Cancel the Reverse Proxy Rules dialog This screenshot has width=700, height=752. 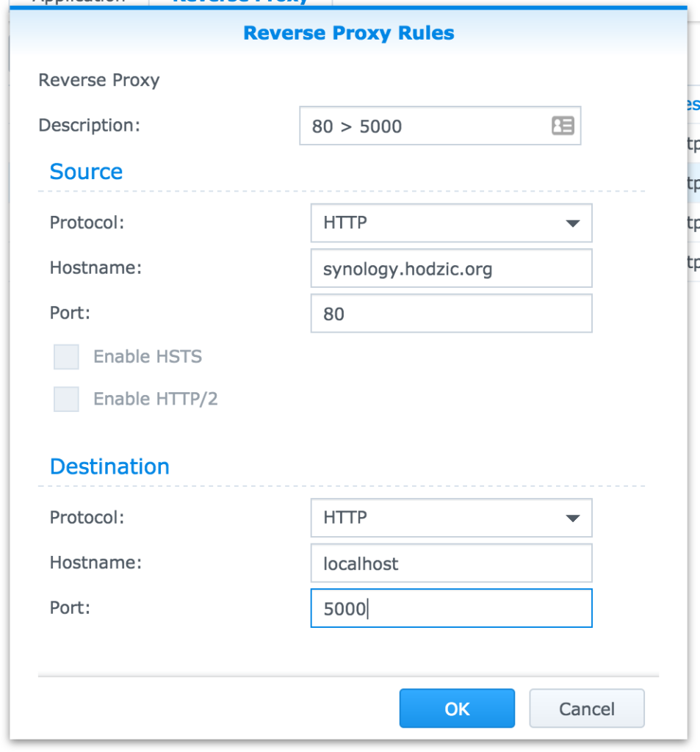[x=587, y=709]
